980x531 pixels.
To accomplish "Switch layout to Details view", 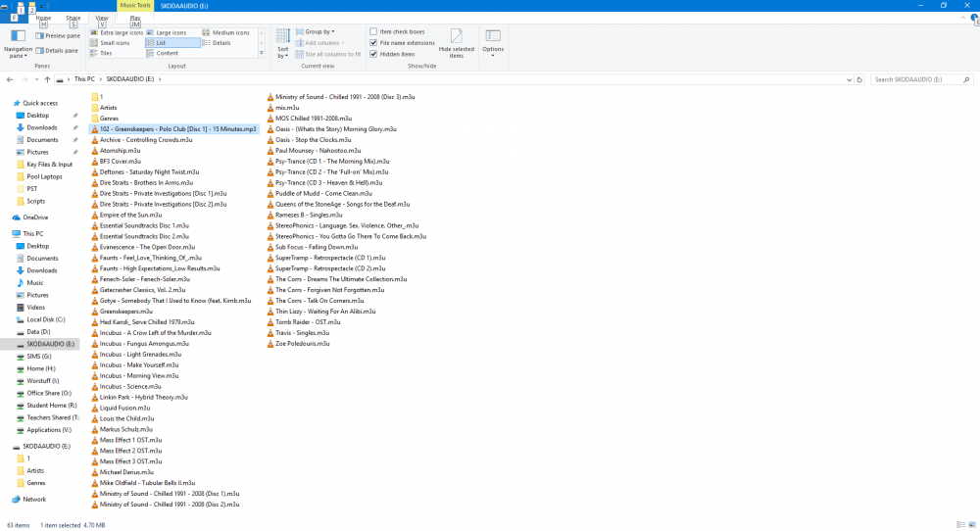I will click(217, 43).
